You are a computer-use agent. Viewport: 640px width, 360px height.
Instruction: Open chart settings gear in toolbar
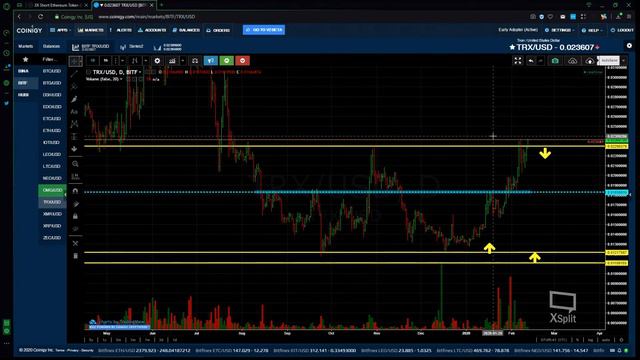point(157,61)
